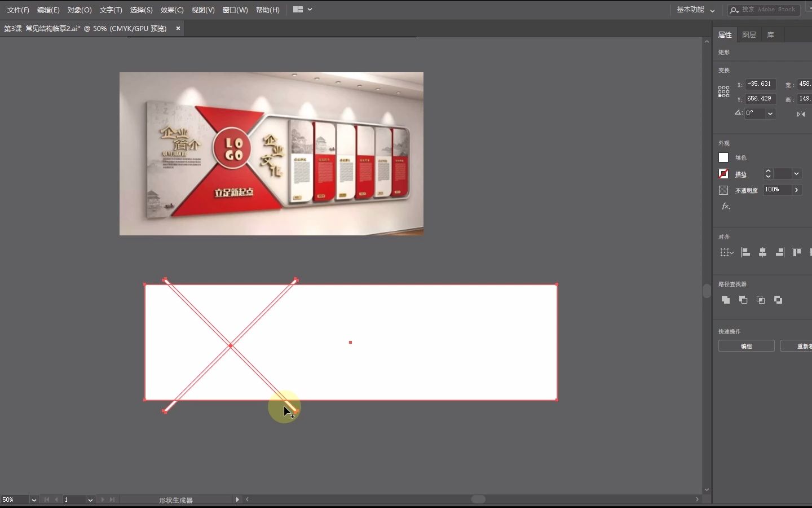Click vertical align top icon
Image resolution: width=812 pixels, height=508 pixels.
click(x=797, y=252)
